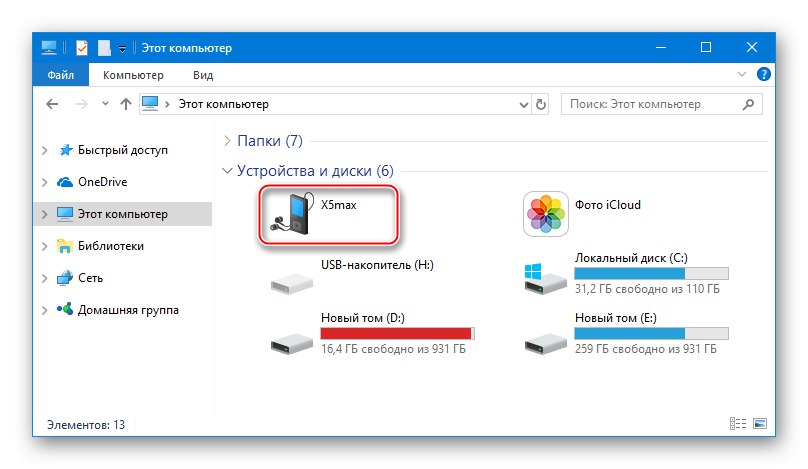Open the Фото iCloud icon
Screen dimensions: 808x469
point(546,214)
